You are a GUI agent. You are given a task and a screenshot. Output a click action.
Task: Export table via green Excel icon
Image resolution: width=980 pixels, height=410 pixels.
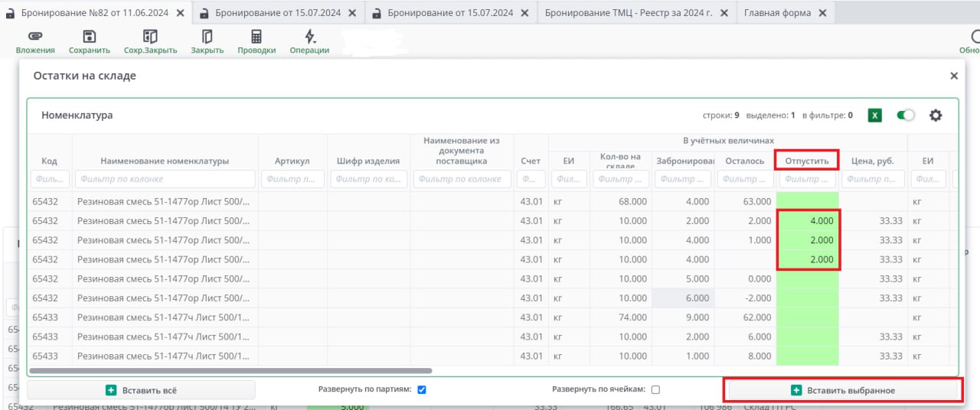pos(875,116)
